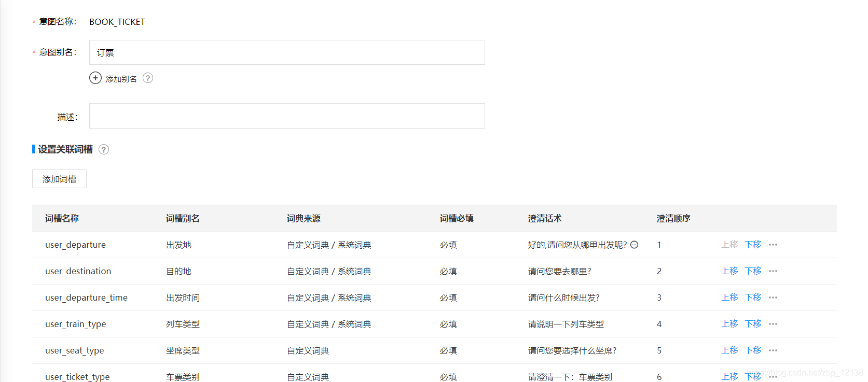Click clarification text 请说明一下列车类型

566,324
